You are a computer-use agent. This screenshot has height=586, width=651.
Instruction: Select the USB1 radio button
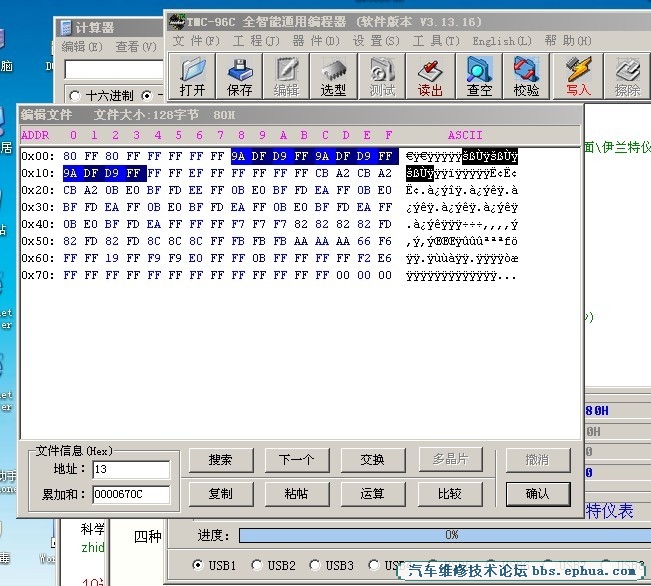[x=198, y=565]
